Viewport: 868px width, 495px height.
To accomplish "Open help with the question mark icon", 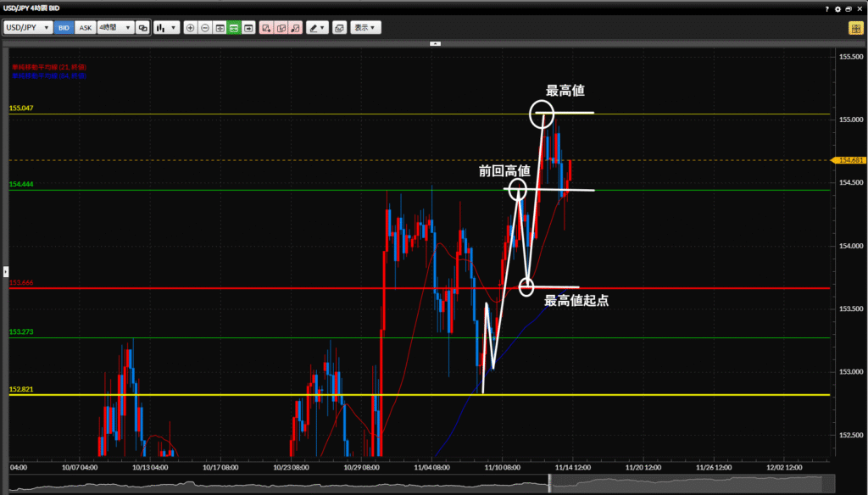I will pos(827,8).
